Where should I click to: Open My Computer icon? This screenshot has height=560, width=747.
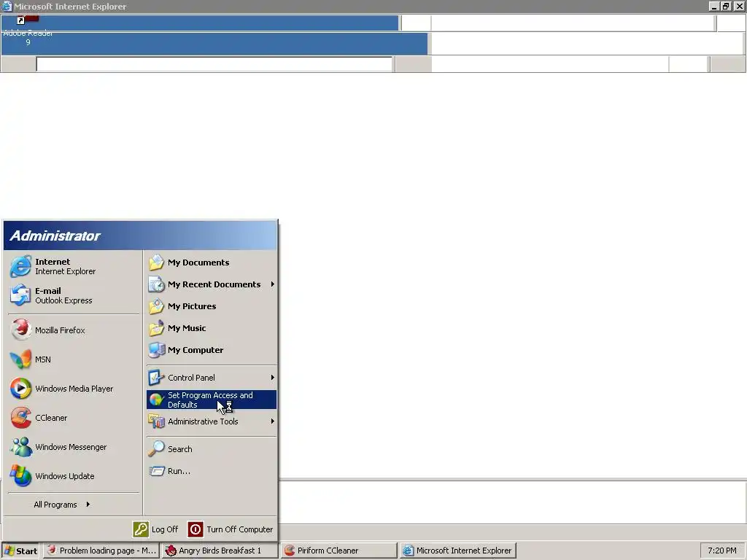click(x=156, y=350)
